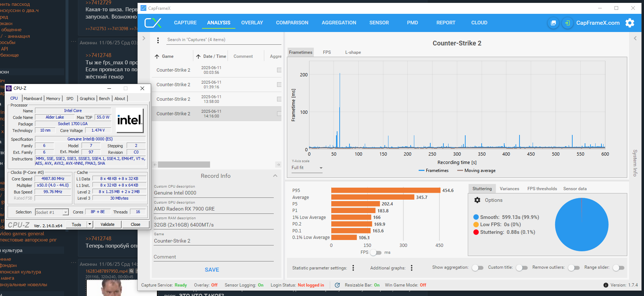Open CPU-Z Socket #1 selection dropdown
Viewport: 644px width, 296px height.
52,212
